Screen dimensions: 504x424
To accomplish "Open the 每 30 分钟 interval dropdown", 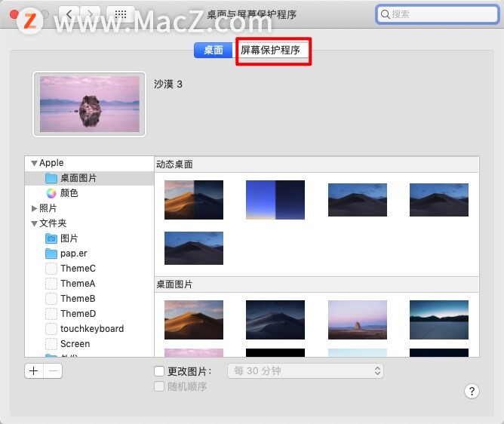I will [x=306, y=371].
